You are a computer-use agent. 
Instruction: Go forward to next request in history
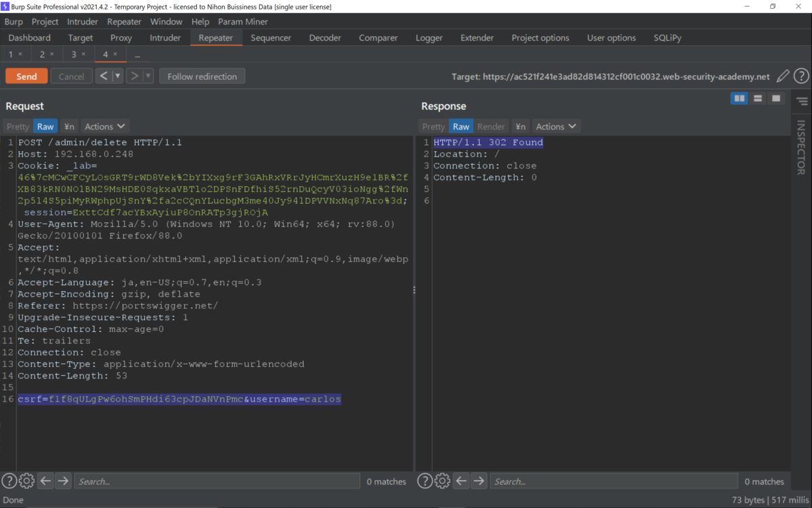tap(134, 76)
